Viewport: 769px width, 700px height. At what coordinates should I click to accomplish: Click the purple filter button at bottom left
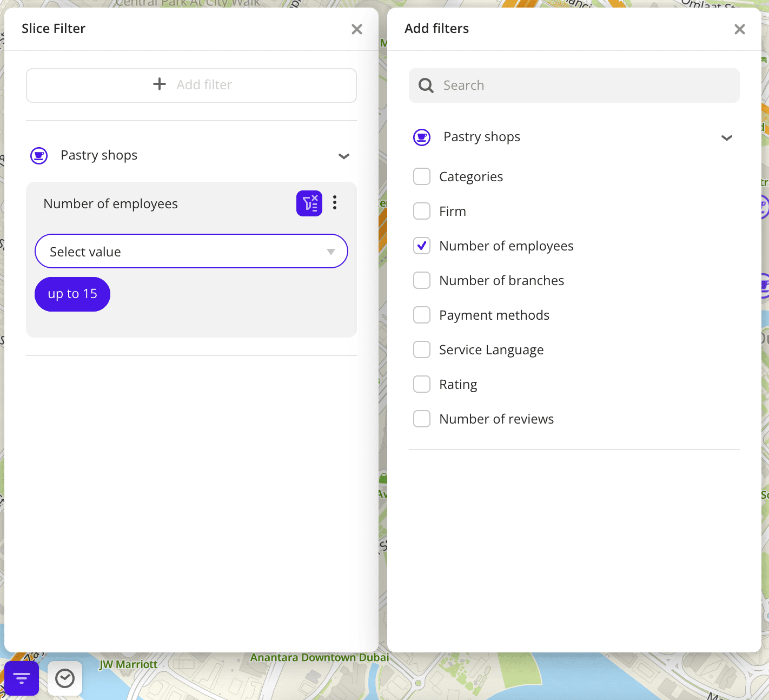point(22,678)
